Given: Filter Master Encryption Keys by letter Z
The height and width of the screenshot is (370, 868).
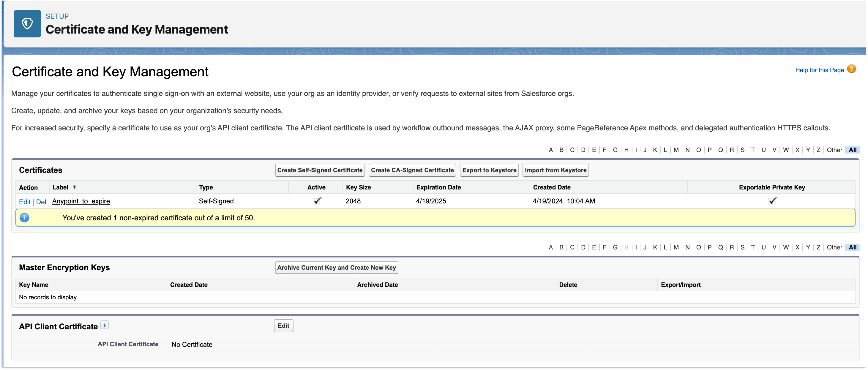Looking at the screenshot, I should coord(818,247).
